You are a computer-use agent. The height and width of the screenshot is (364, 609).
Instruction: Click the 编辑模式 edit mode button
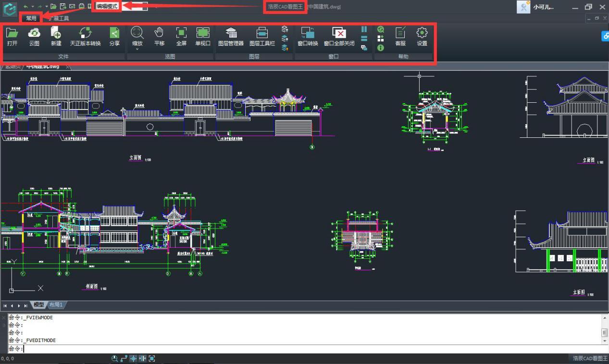pos(107,6)
